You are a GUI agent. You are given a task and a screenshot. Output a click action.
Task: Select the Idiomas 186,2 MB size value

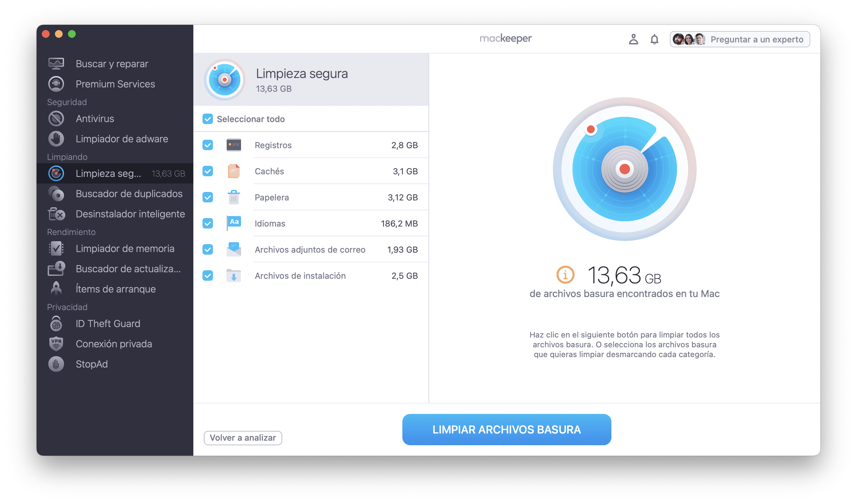399,223
